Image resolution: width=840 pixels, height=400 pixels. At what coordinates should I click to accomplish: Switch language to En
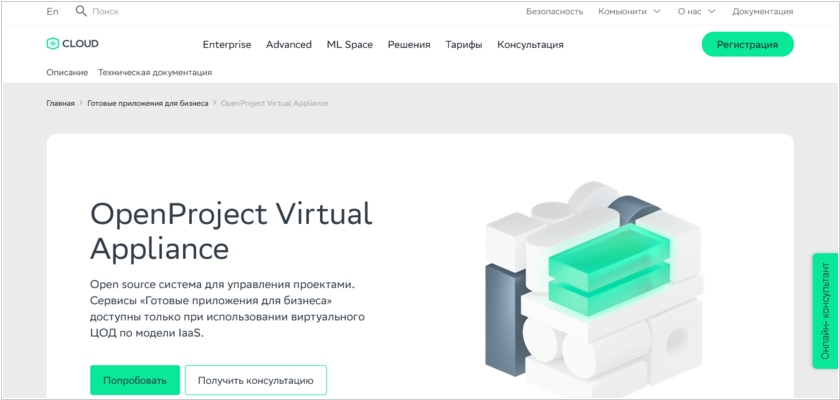[x=52, y=11]
